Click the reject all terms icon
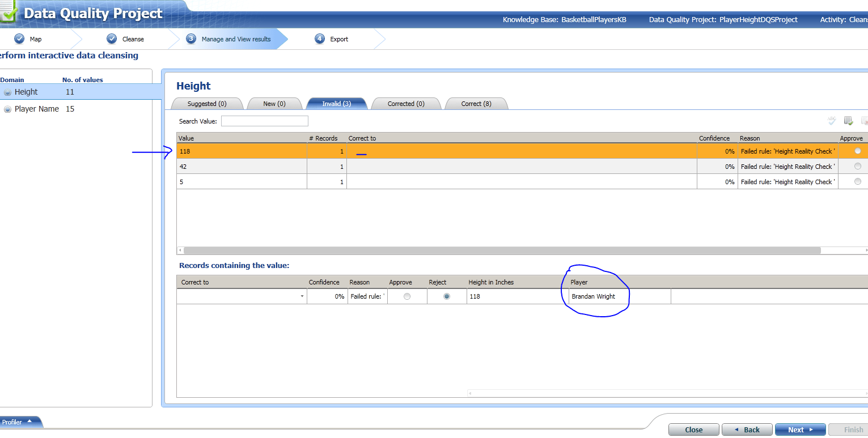This screenshot has height=438, width=868. 865,120
